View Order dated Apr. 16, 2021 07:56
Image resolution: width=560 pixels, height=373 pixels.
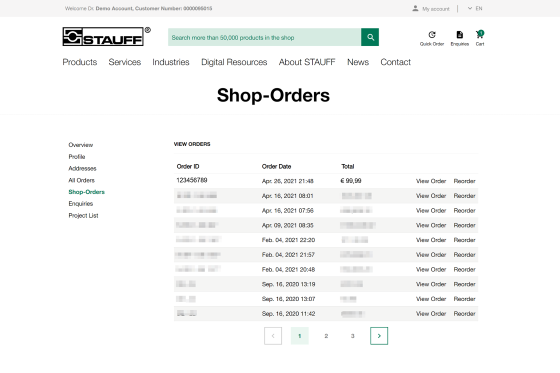click(431, 210)
